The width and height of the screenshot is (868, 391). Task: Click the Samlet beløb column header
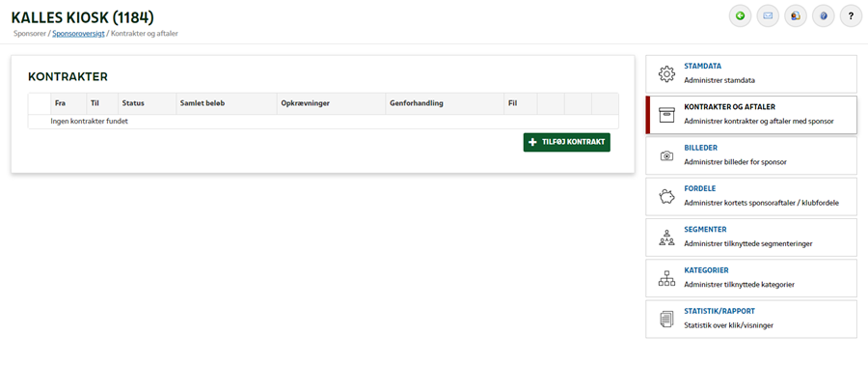tap(201, 102)
